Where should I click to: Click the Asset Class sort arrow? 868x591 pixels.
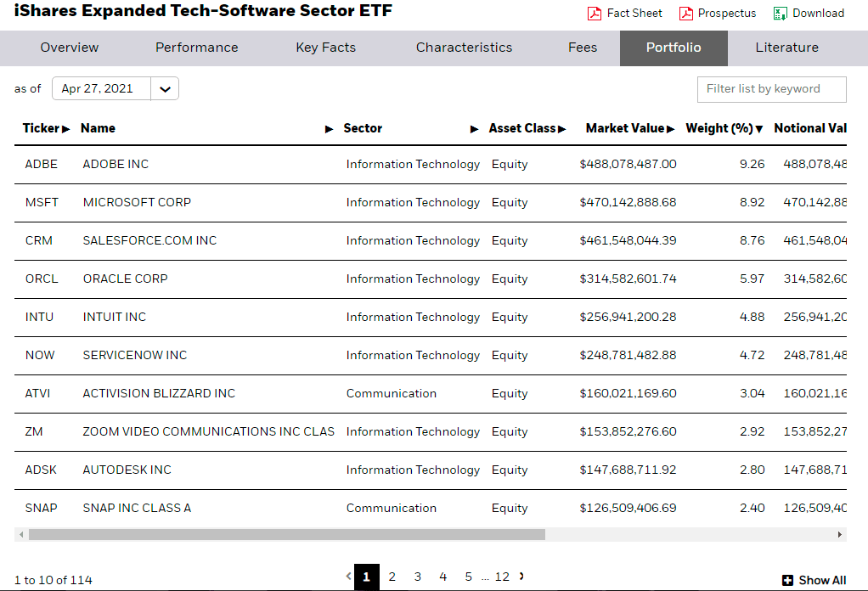563,128
